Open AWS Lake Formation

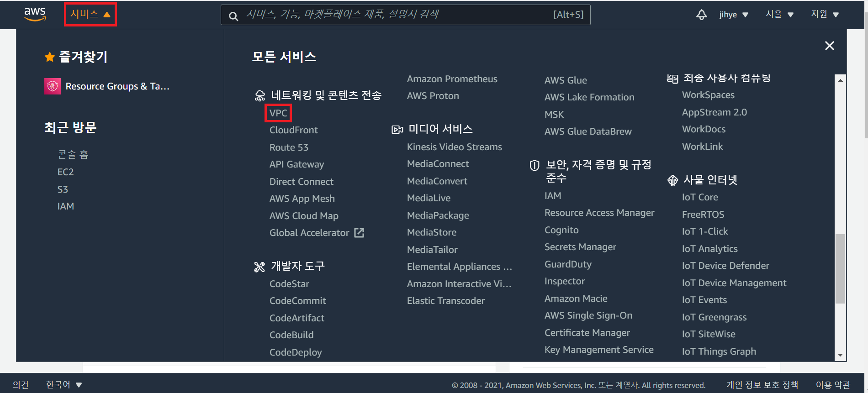click(x=589, y=97)
